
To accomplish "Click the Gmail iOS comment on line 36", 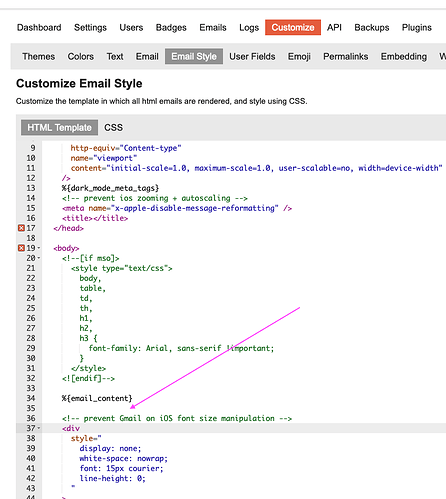I will (x=177, y=418).
